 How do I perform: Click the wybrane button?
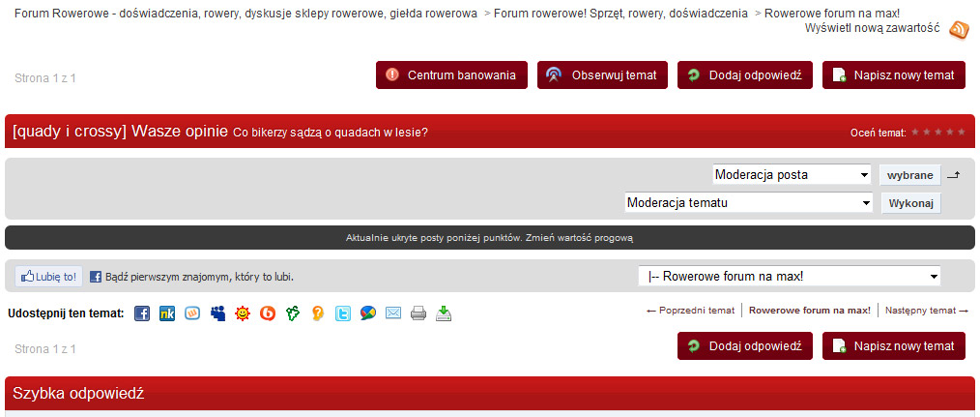tap(909, 175)
